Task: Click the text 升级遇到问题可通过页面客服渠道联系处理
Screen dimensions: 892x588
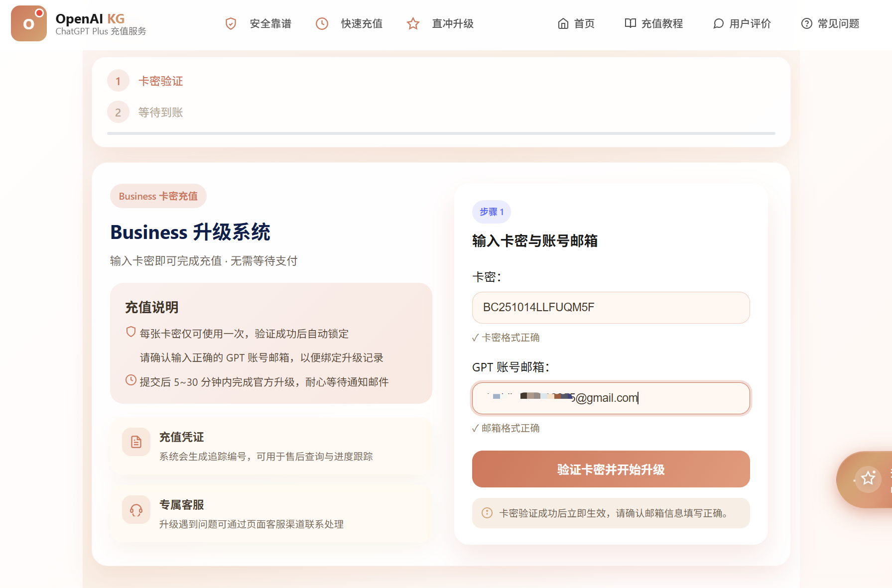Action: pos(252,524)
